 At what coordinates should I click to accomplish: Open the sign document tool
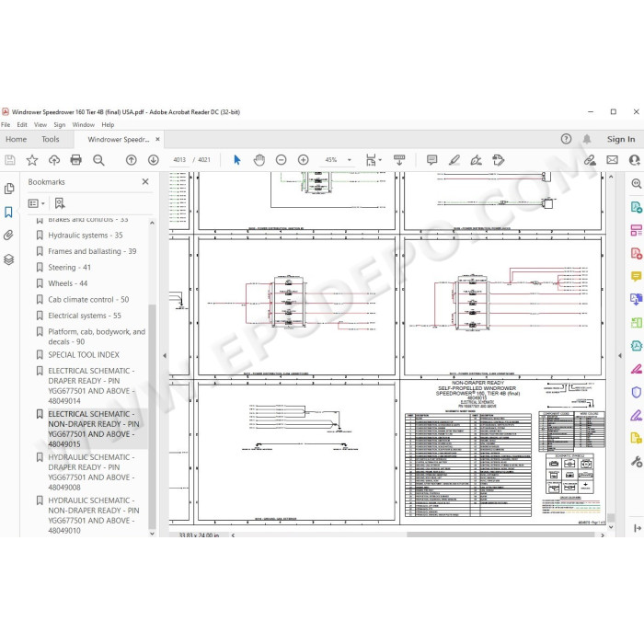476,160
